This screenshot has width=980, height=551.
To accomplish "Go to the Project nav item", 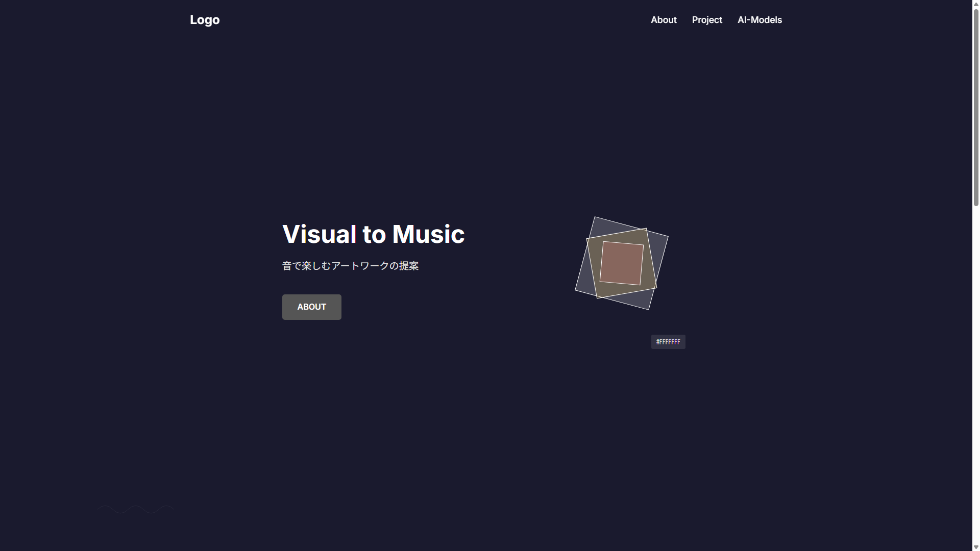I will coord(707,20).
